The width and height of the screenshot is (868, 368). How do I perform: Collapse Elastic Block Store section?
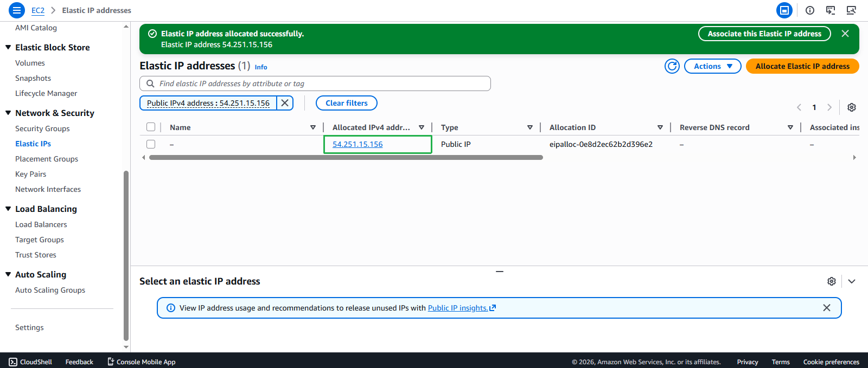coord(8,47)
